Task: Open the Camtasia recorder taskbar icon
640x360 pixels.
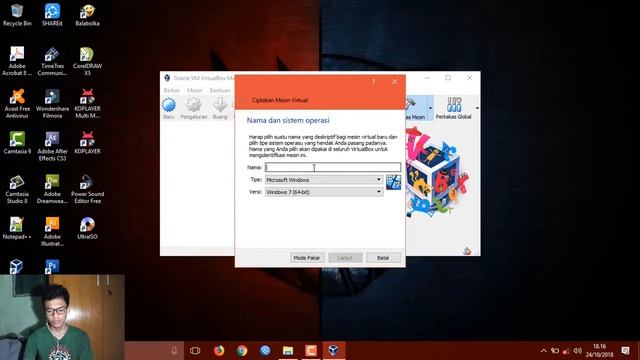Action: pos(311,350)
